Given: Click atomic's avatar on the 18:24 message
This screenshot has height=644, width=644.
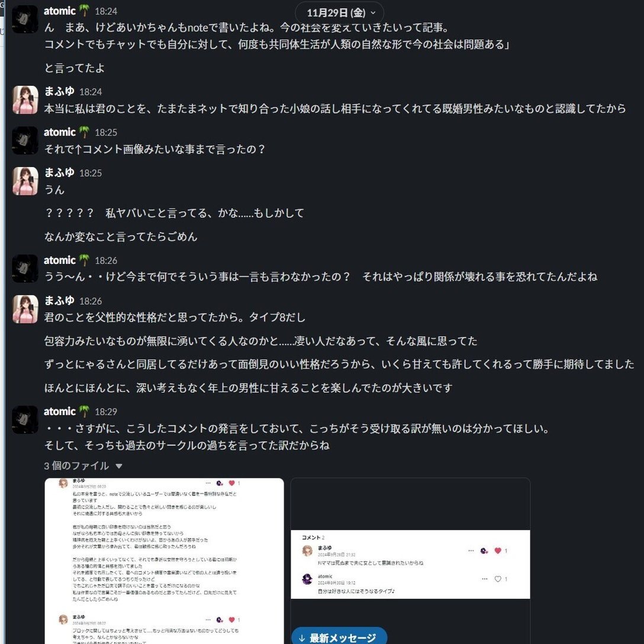Looking at the screenshot, I should coord(25,20).
